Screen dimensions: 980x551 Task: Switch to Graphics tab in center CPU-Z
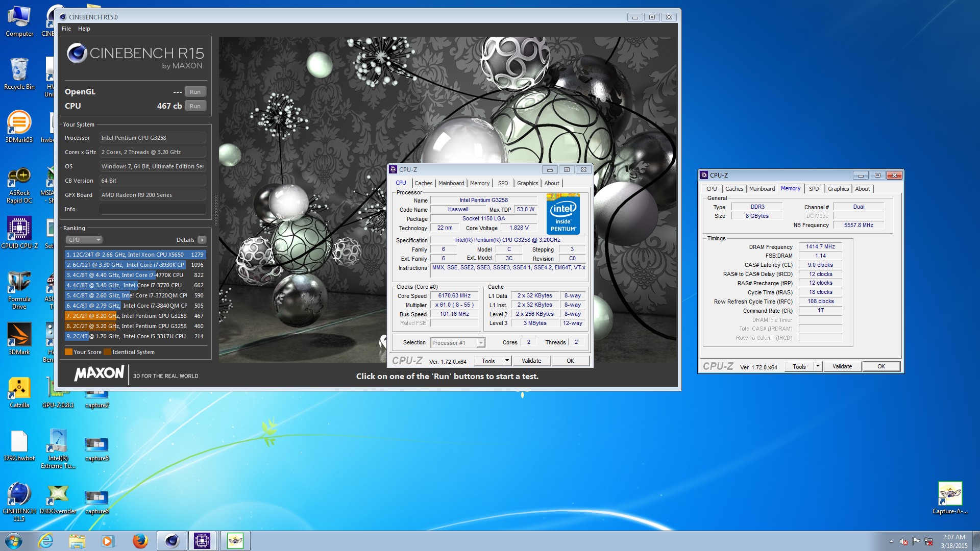(x=527, y=183)
